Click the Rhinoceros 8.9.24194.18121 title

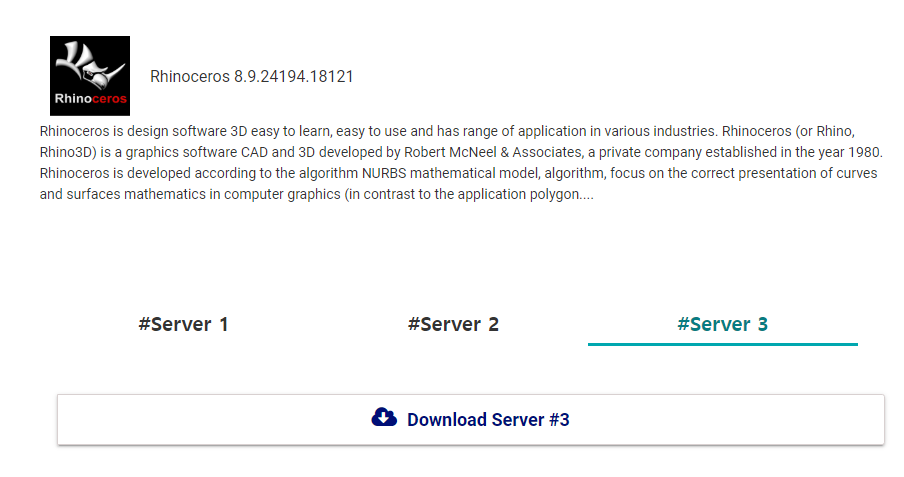(x=251, y=76)
